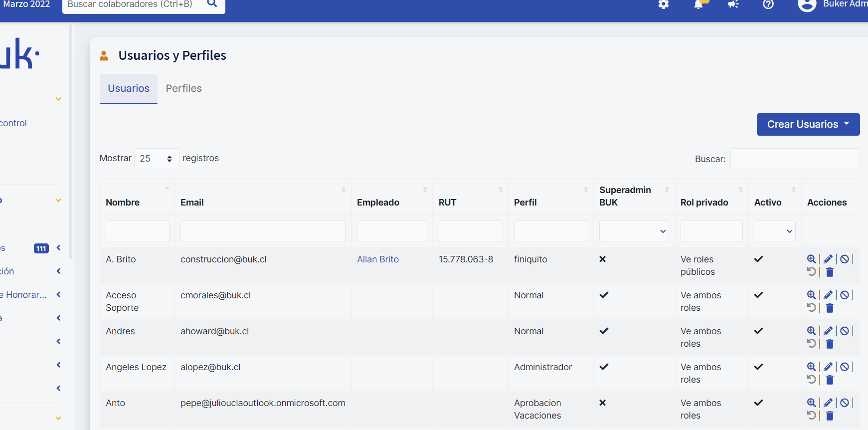Open the Allan Brito employee link
This screenshot has height=430, width=868.
pos(377,259)
